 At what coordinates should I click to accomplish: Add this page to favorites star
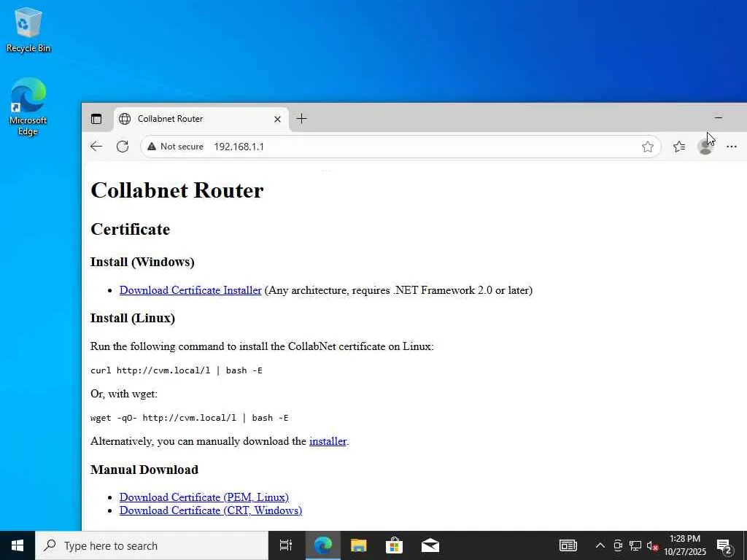(648, 147)
